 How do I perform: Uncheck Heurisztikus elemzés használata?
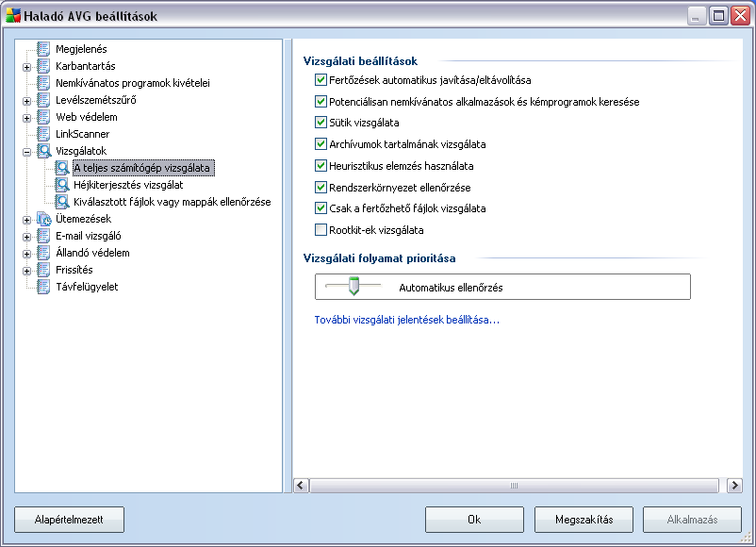tap(320, 165)
